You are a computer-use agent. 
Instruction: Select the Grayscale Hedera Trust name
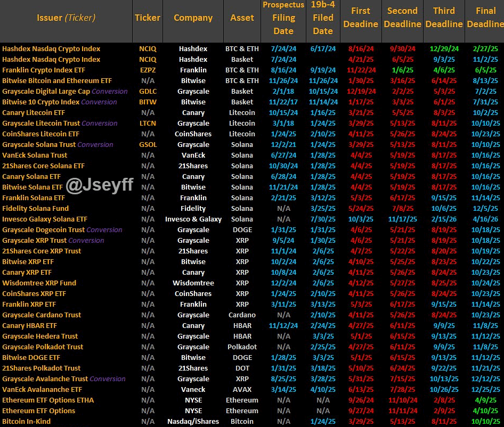[x=40, y=336]
